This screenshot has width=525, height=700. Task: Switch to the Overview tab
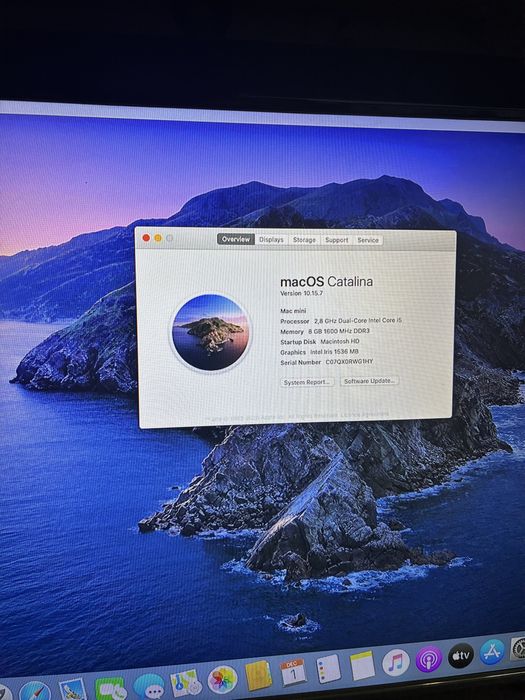click(x=236, y=239)
